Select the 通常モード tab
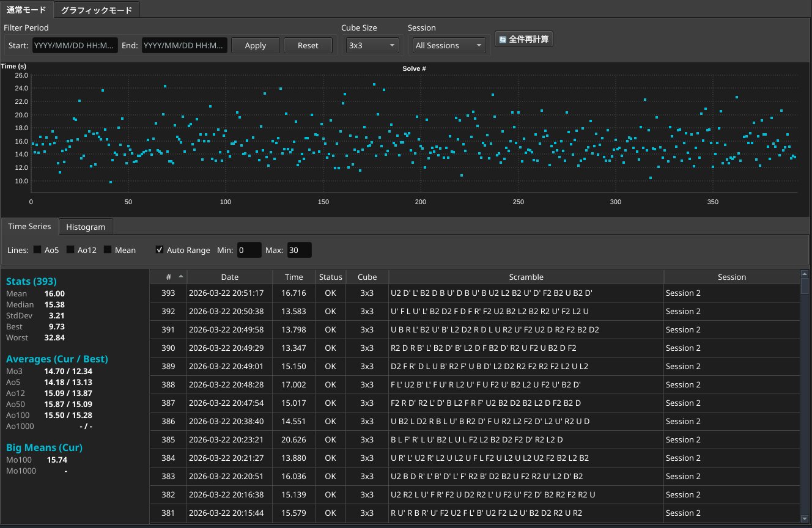Screen dimensions: 812x528 27,10
